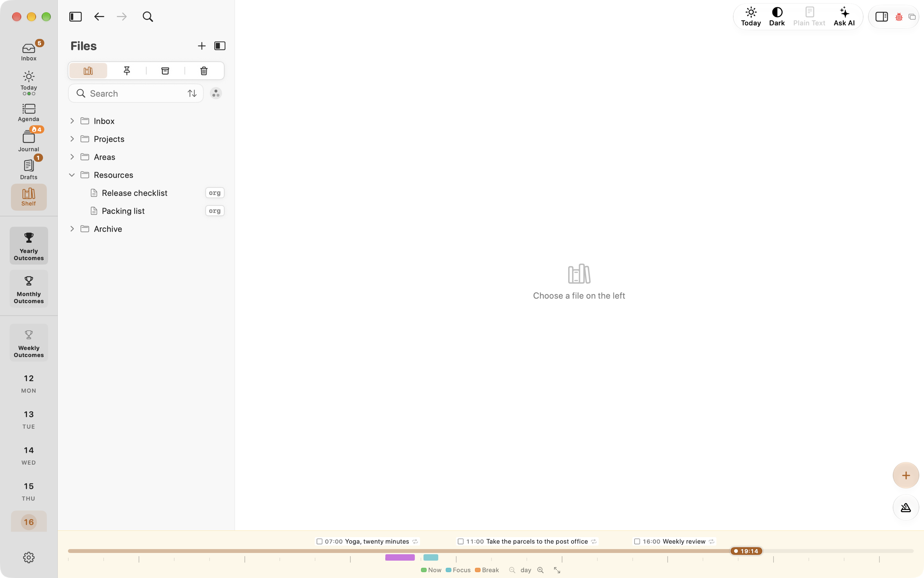This screenshot has height=578, width=924.
Task: Check the Yoga, twenty minutes task
Action: point(319,541)
